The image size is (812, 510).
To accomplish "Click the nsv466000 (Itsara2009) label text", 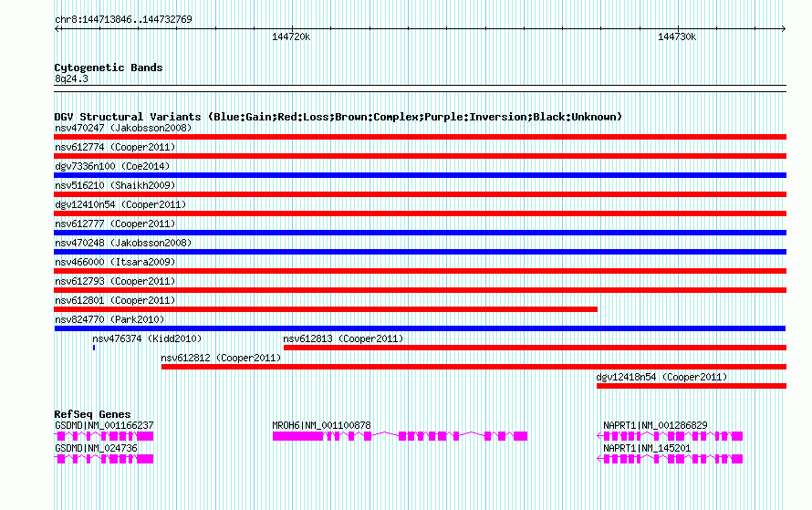I will [x=115, y=262].
